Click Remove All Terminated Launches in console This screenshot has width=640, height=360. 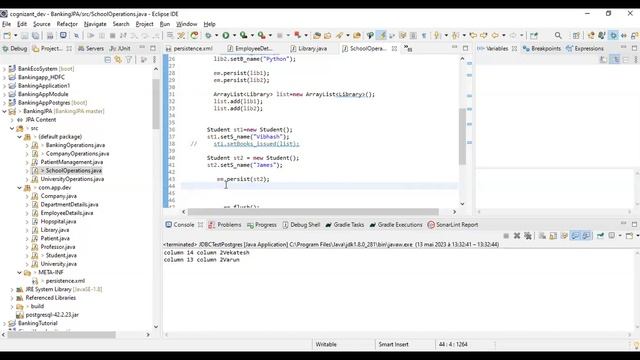[528, 236]
